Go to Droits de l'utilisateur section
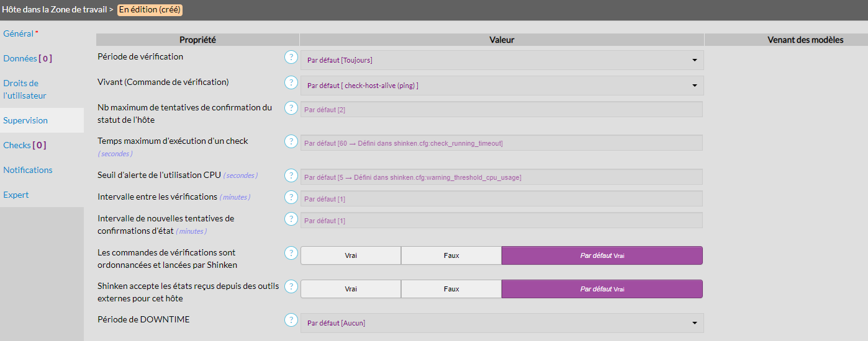 coord(25,89)
